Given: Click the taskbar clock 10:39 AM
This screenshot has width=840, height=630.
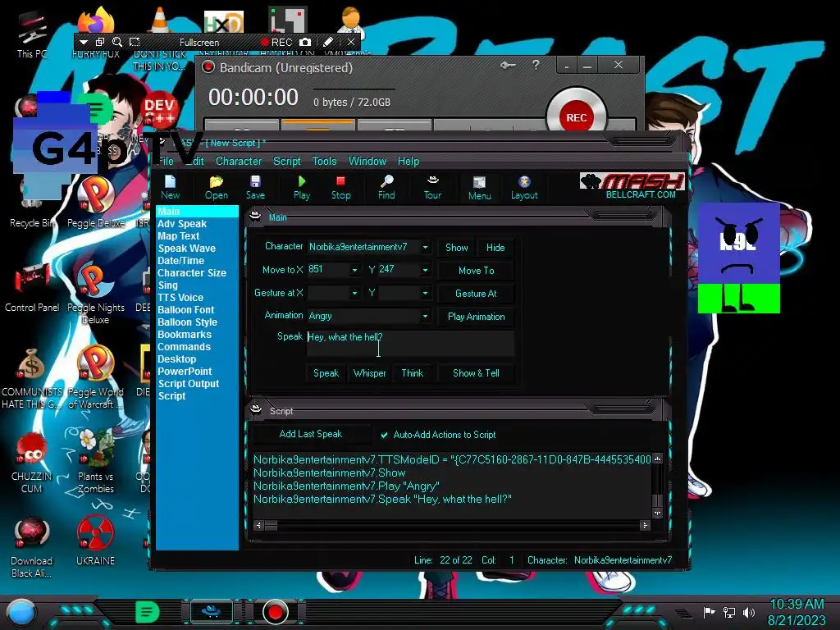Looking at the screenshot, I should point(797,605).
